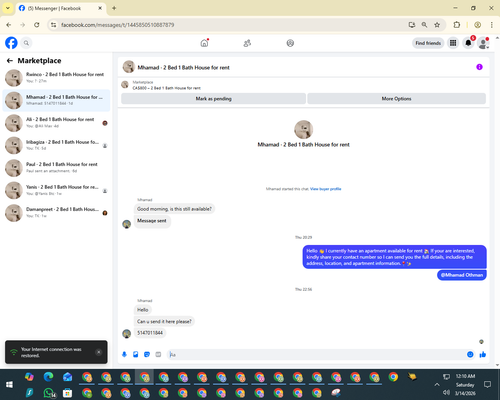The height and width of the screenshot is (400, 500).
Task: Open the Windows Start button
Action: (9, 385)
